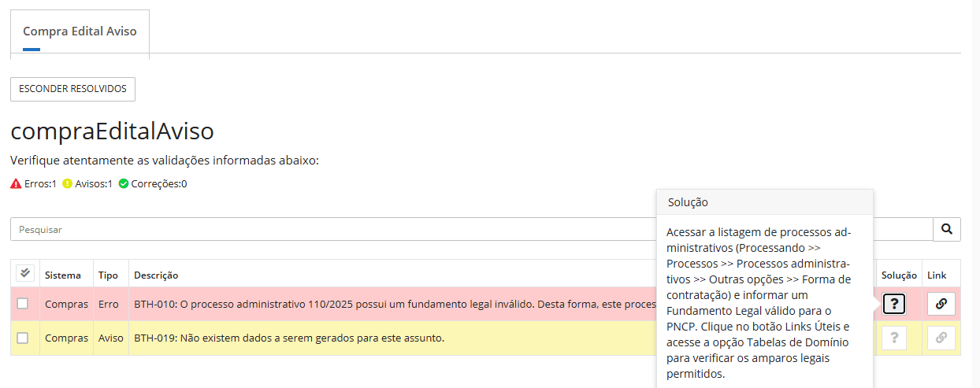This screenshot has height=388, width=980.
Task: Click the yellow Avisos:1 indicator icon
Action: (68, 183)
